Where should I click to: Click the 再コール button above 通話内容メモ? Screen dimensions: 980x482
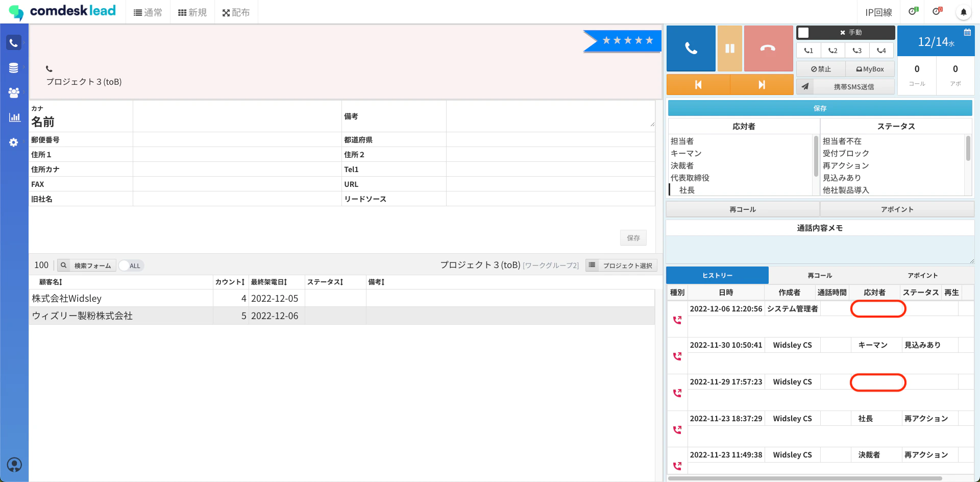743,209
